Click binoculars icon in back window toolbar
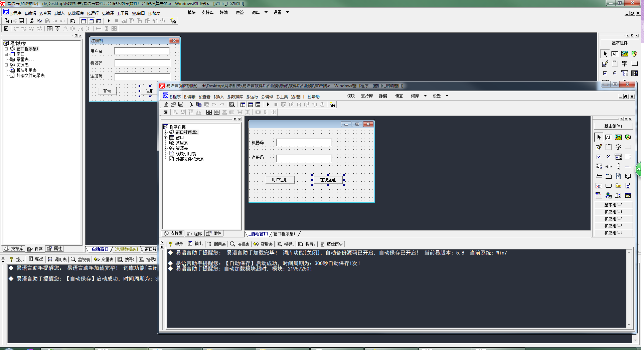Image resolution: width=644 pixels, height=350 pixels. pos(173,21)
